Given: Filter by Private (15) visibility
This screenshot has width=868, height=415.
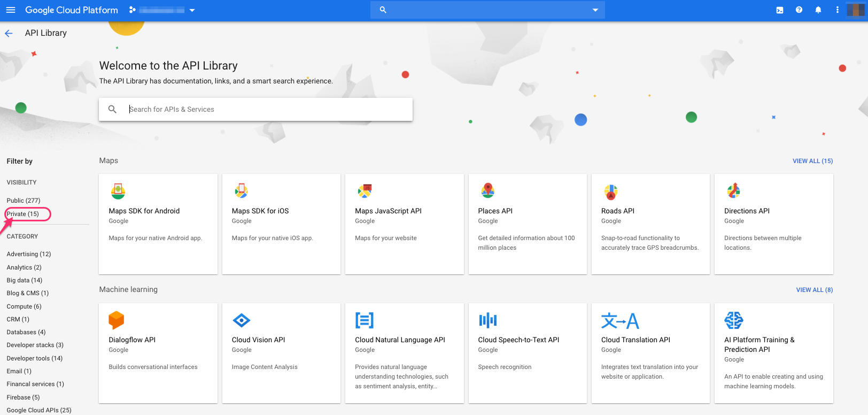Looking at the screenshot, I should [23, 214].
